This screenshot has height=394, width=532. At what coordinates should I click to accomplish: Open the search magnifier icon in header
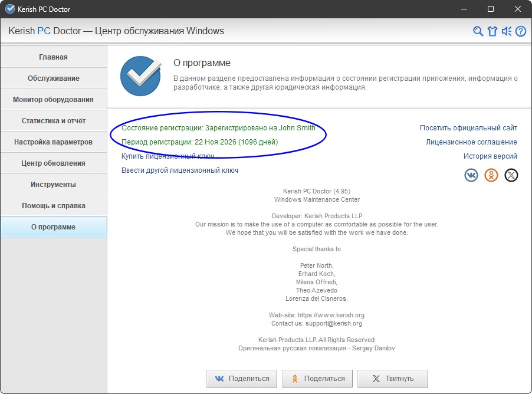point(478,31)
